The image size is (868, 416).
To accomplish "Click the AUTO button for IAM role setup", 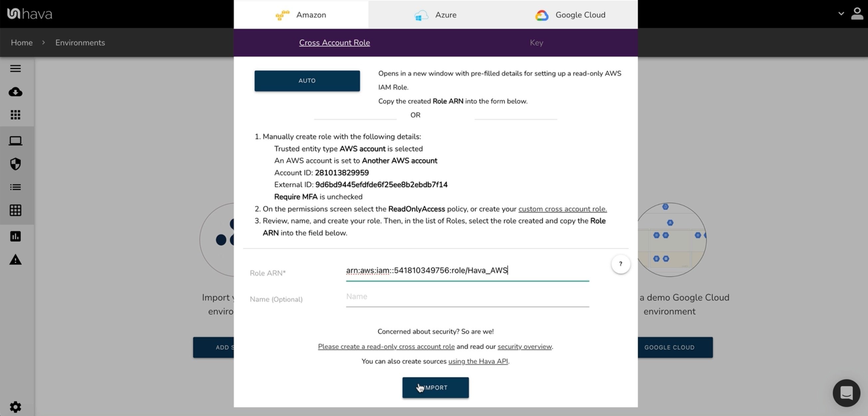I will (x=307, y=80).
